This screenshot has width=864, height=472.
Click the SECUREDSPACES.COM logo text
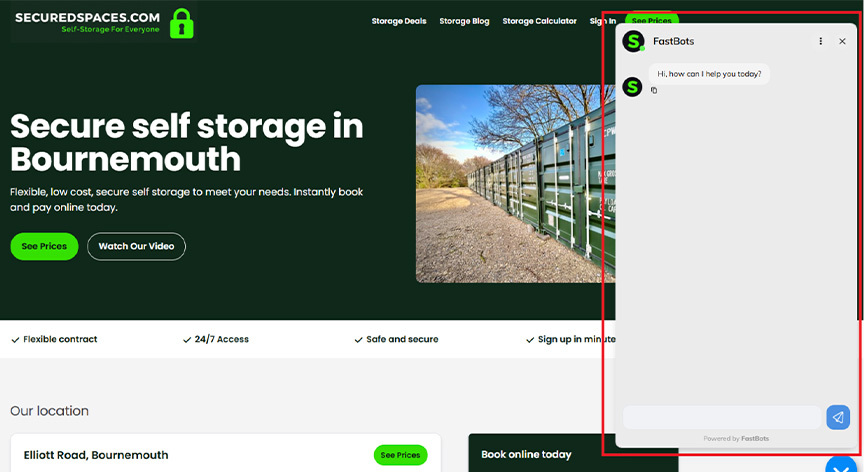pos(87,18)
